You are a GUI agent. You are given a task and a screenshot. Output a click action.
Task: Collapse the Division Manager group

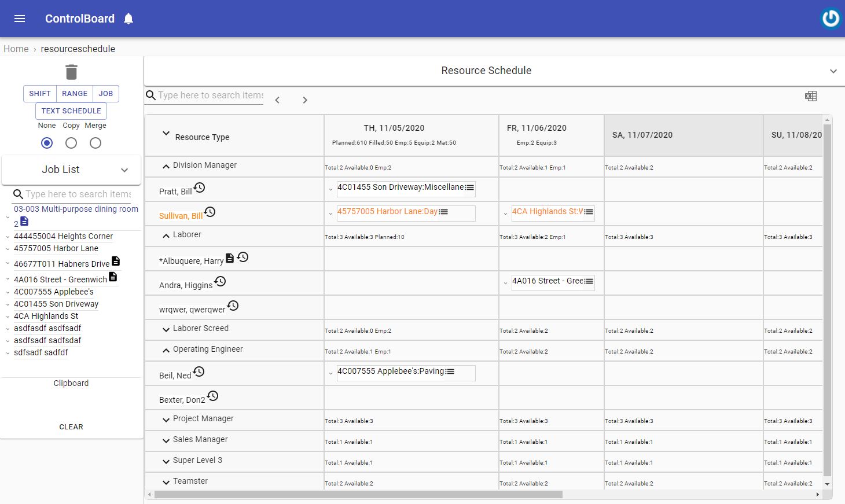166,166
